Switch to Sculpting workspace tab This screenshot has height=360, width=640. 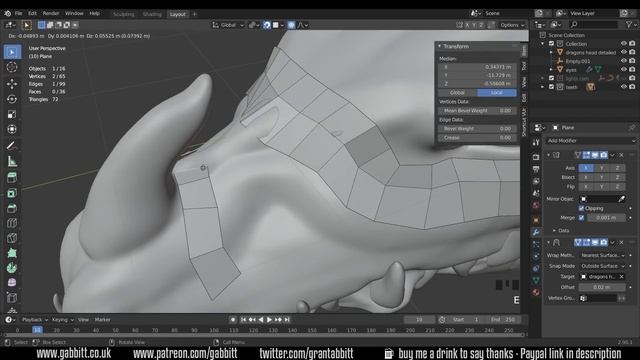123,14
